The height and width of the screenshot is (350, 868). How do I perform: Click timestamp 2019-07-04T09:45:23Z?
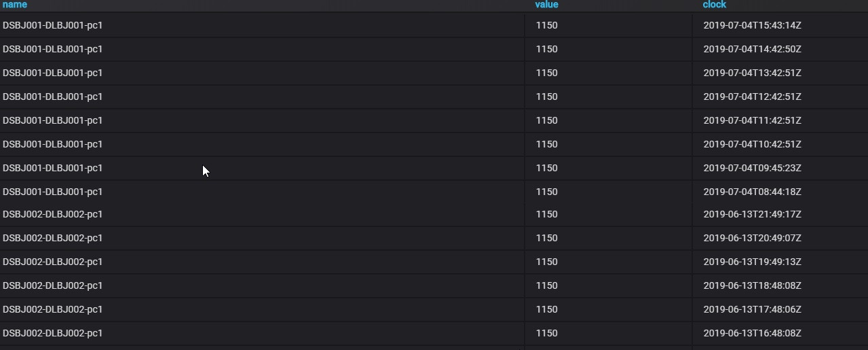[x=752, y=169]
